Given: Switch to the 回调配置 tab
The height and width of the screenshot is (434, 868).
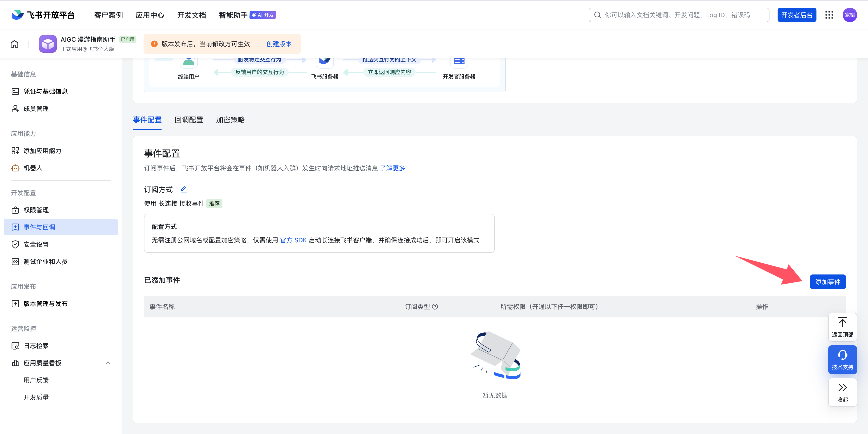Looking at the screenshot, I should [189, 120].
